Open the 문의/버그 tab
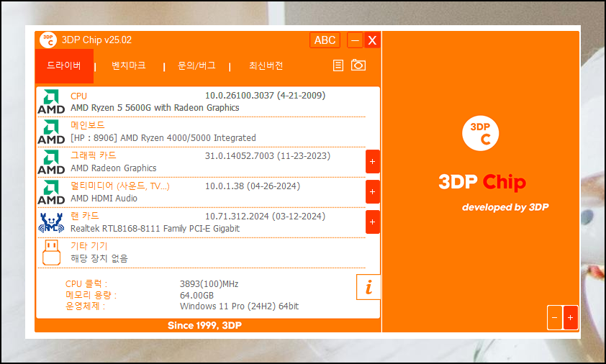Viewport: 606px width, 364px height. [x=196, y=65]
